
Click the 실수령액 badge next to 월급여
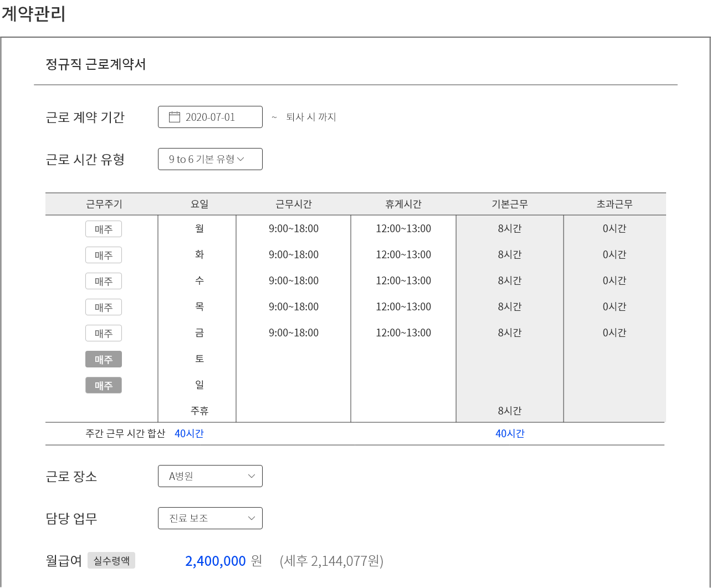[x=111, y=560]
